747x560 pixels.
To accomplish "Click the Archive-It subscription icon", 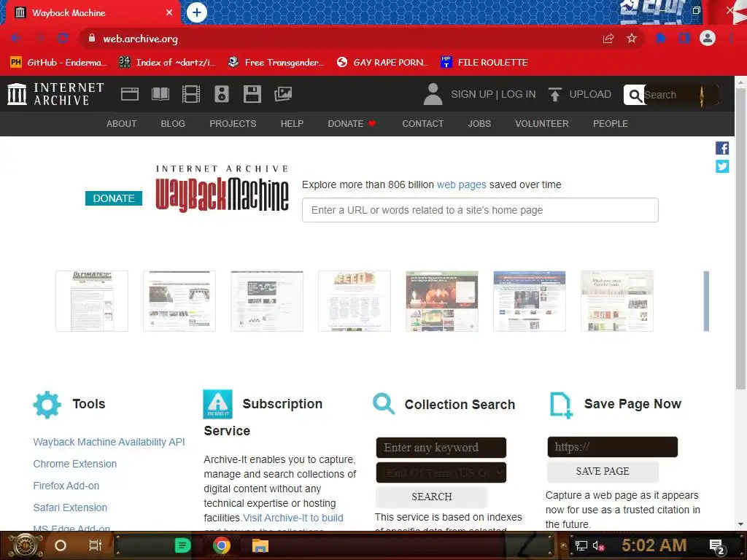I will click(x=217, y=404).
